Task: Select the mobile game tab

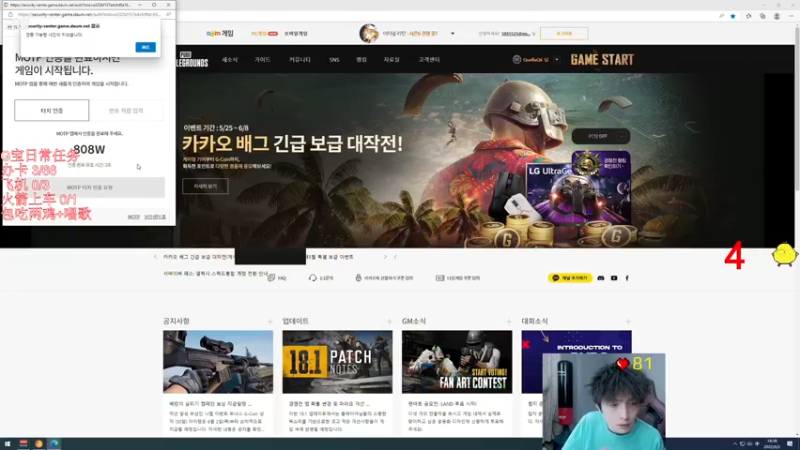Action: tap(296, 34)
